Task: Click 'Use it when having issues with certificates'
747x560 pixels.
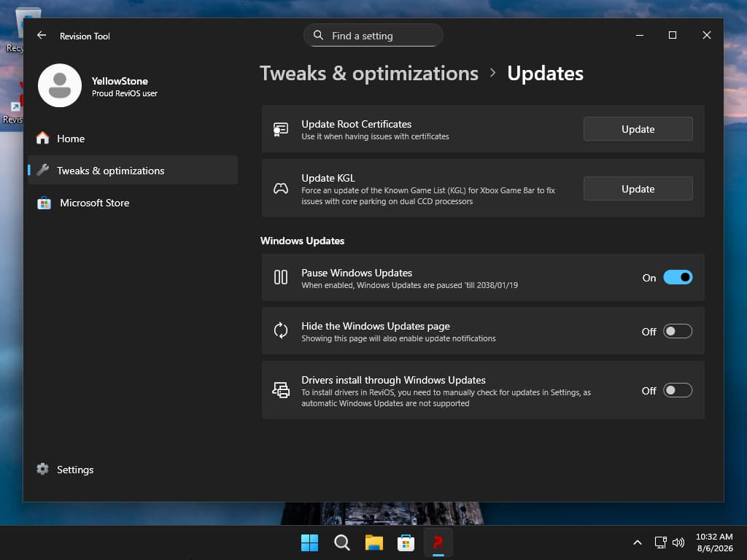Action: point(375,136)
